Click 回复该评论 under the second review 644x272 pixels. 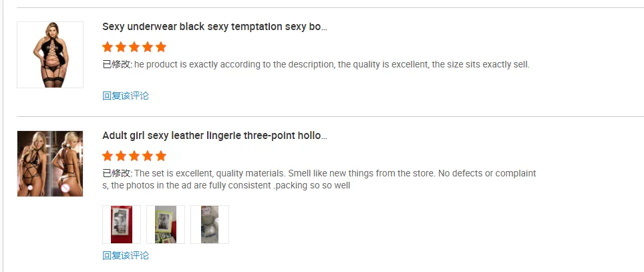126,255
